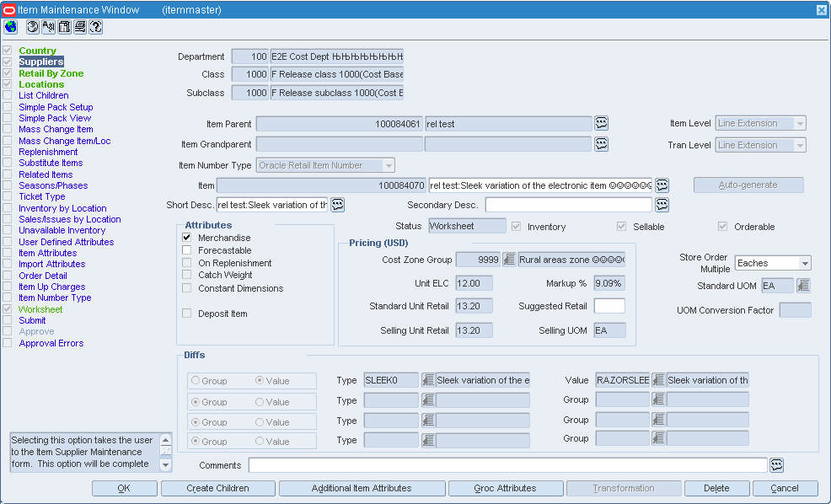Toggle the Merchandise checkbox
Screen dimensions: 831x504
186,238
